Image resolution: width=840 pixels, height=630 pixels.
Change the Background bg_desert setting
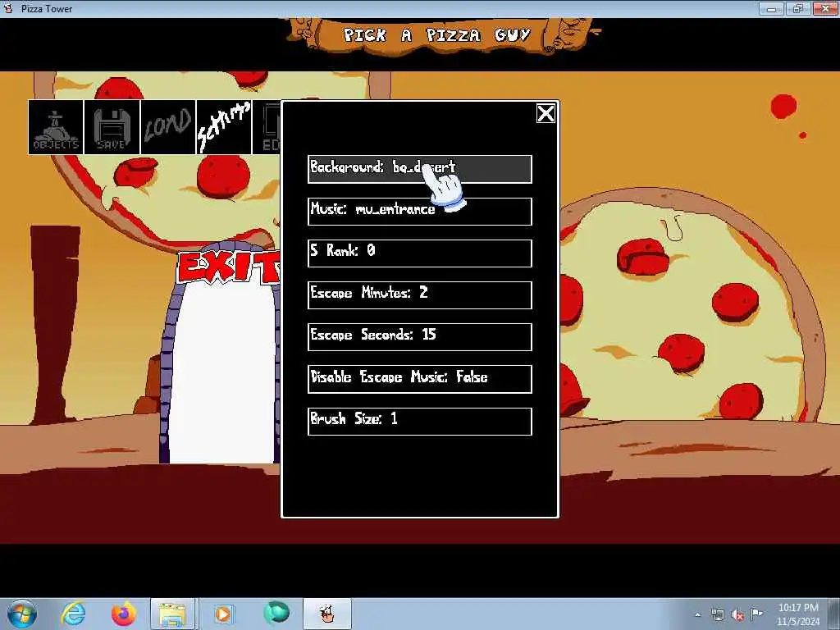click(x=419, y=169)
